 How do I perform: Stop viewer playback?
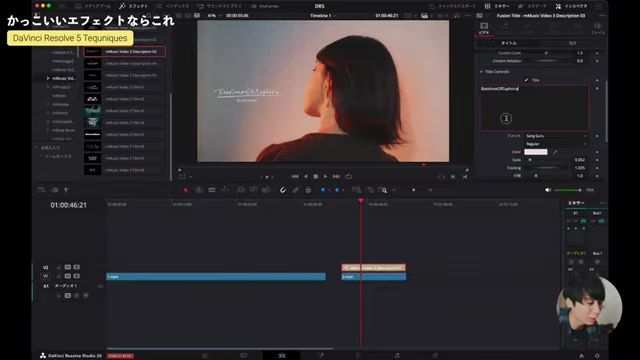click(316, 176)
